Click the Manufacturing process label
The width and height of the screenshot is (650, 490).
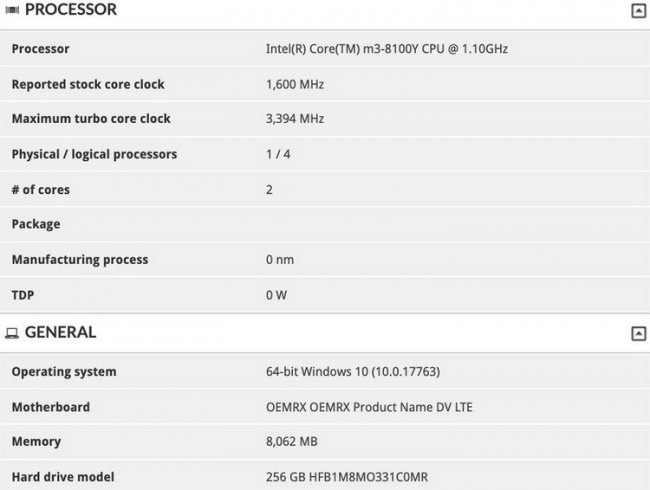(x=80, y=259)
